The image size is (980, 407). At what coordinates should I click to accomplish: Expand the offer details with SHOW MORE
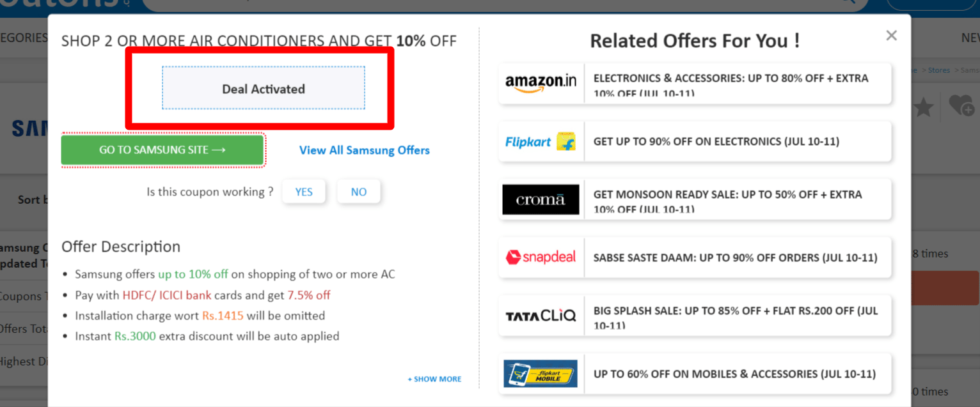coord(434,378)
